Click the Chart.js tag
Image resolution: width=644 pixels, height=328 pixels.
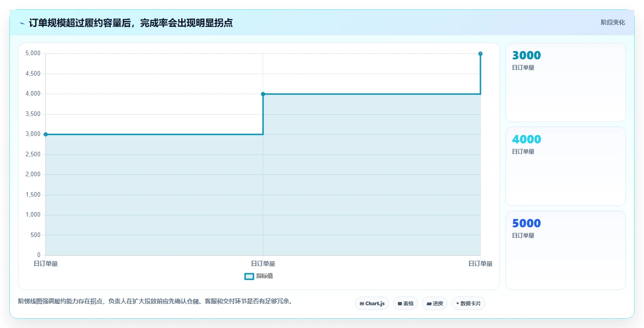(372, 303)
